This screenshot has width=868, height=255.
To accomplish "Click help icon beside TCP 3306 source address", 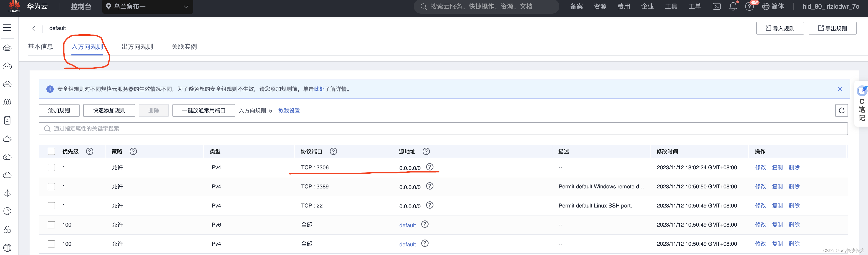I will point(430,167).
